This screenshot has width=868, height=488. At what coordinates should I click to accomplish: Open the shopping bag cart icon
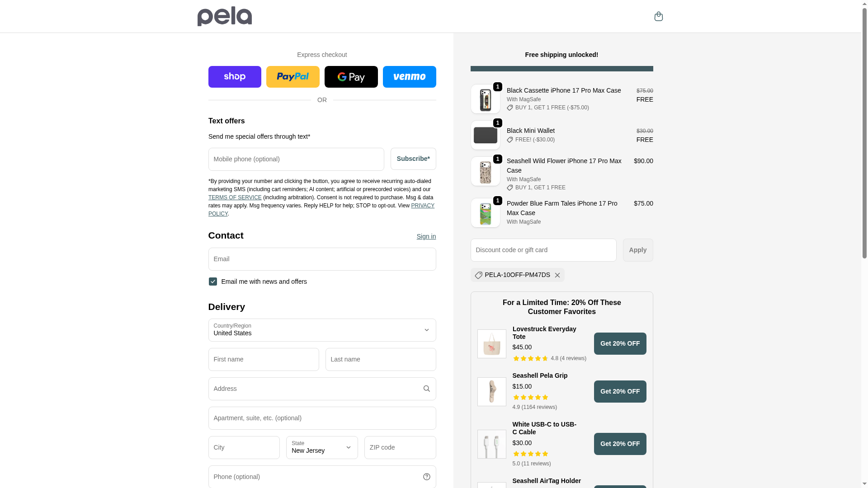(x=658, y=16)
